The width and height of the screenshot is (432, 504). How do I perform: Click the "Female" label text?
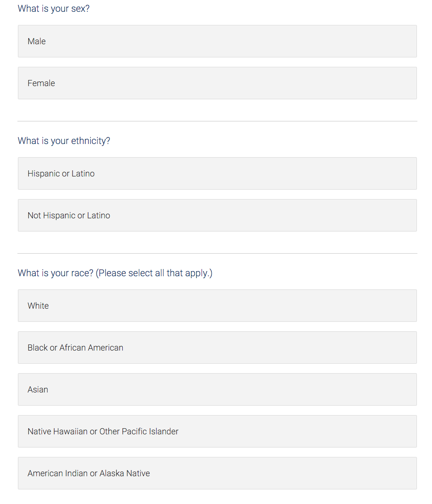[41, 83]
